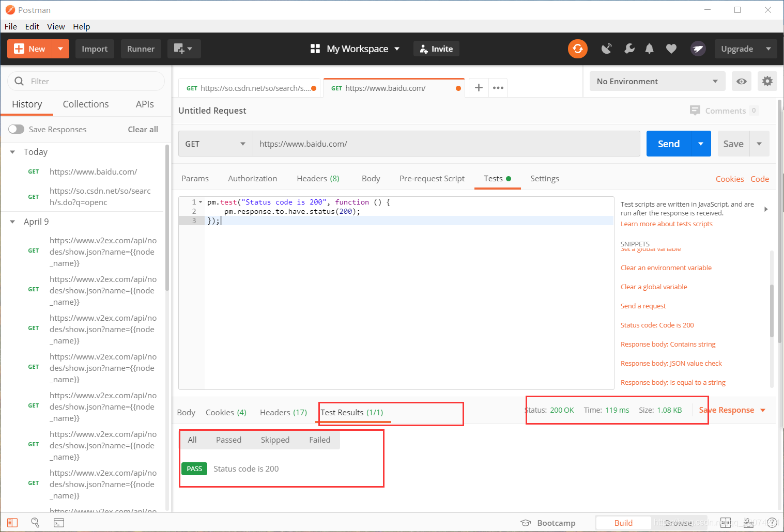Screen dimensions: 784x532
Task: Open the New button dropdown arrow
Action: coord(60,49)
